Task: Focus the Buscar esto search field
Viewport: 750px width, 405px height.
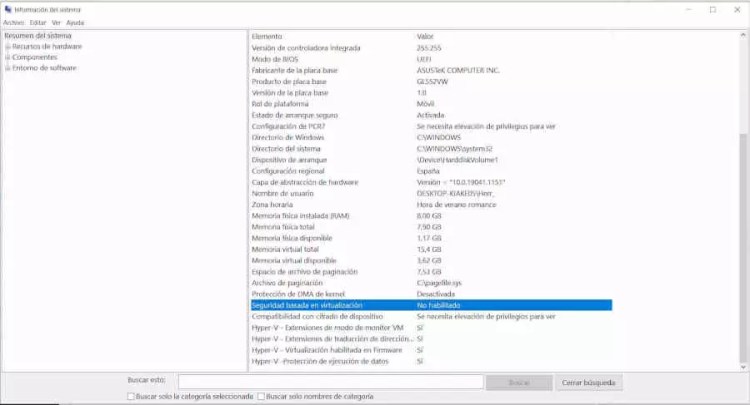Action: (331, 382)
